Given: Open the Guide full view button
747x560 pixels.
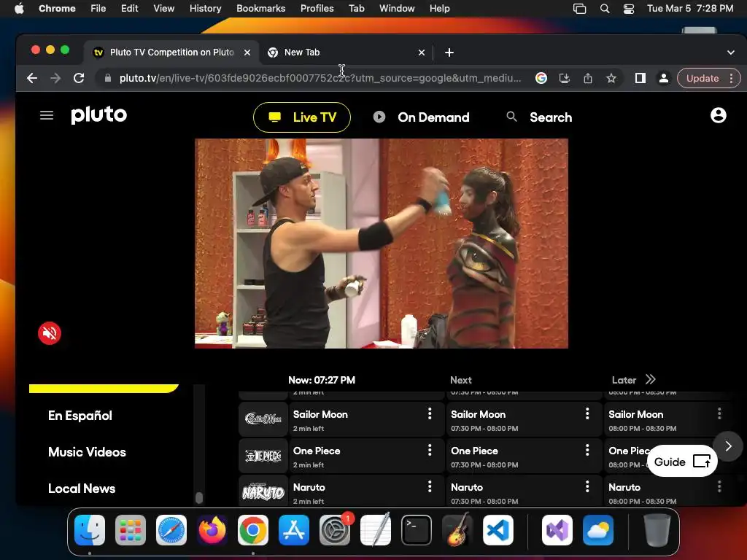Looking at the screenshot, I should click(x=682, y=461).
